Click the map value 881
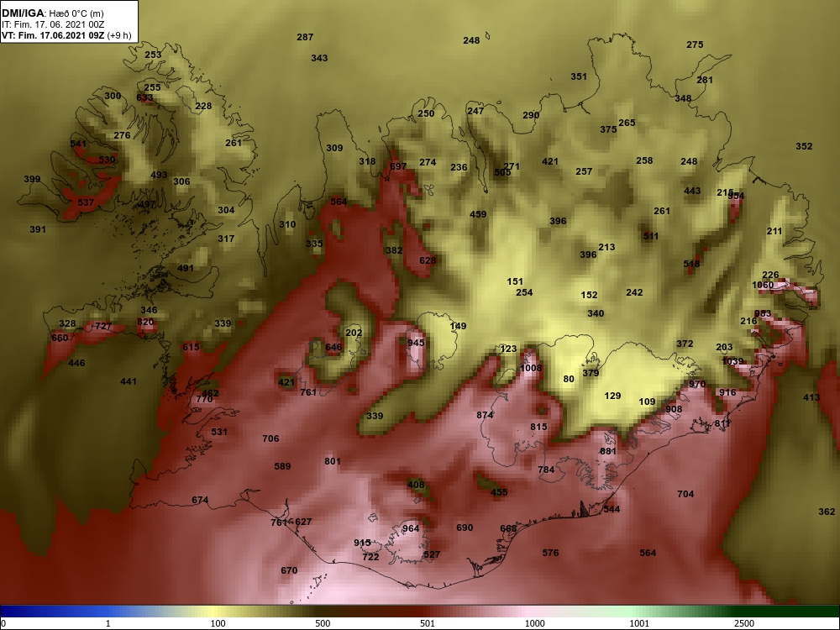This screenshot has width=840, height=630. [x=608, y=451]
